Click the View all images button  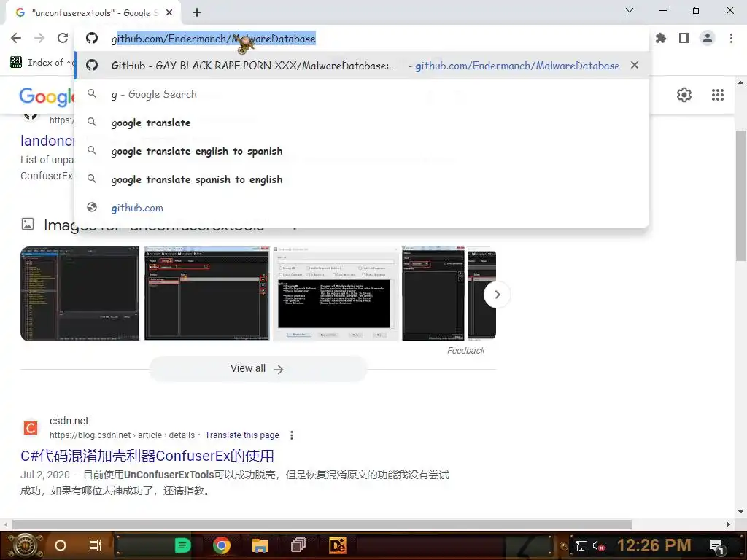coord(258,368)
